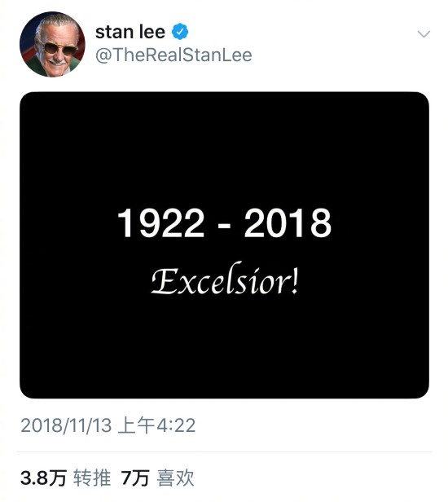This screenshot has height=502, width=448.
Task: Click the year 1922 in the image
Action: (160, 222)
